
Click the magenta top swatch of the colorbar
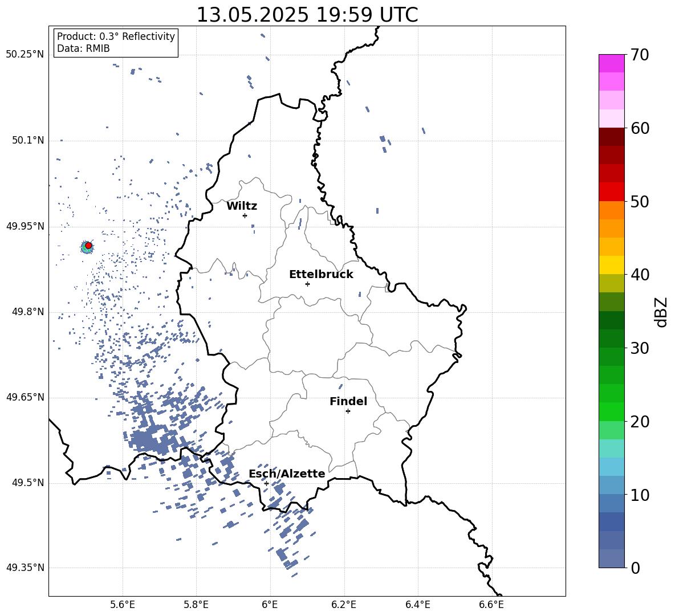coord(612,63)
